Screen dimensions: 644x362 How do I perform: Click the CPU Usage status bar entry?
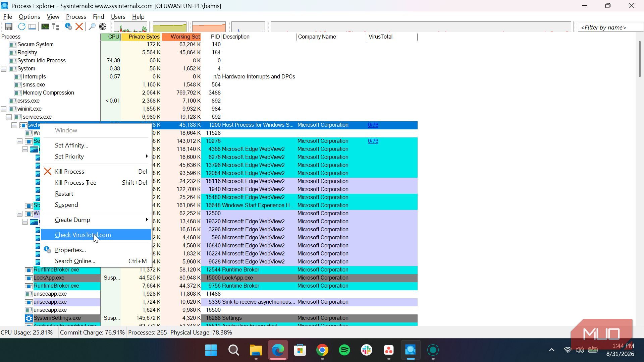27,333
